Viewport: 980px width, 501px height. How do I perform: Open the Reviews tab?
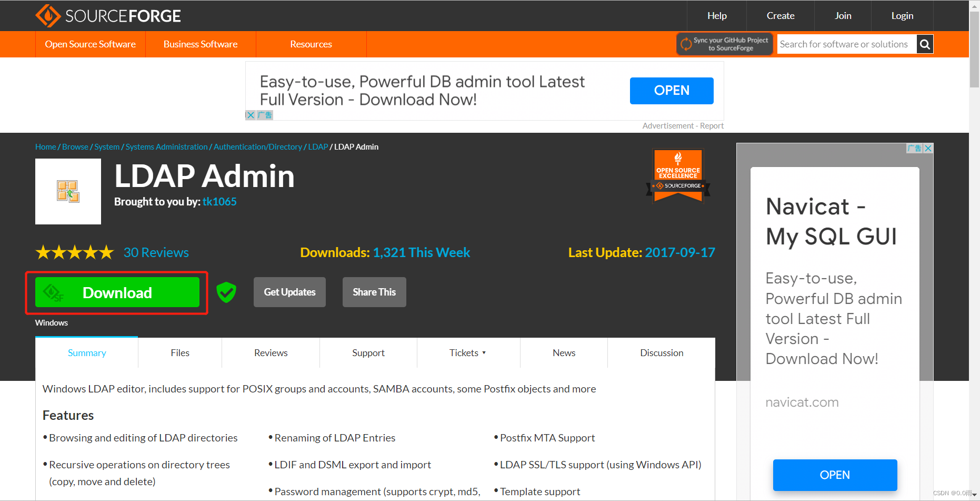pyautogui.click(x=271, y=352)
